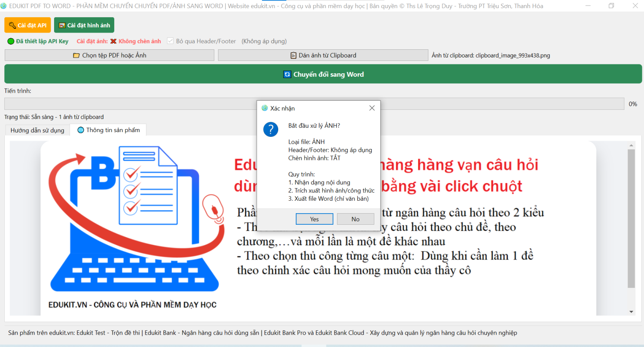Viewport: 644px width, 347px height.
Task: Click the scroll down arrow in product panel
Action: (x=631, y=311)
